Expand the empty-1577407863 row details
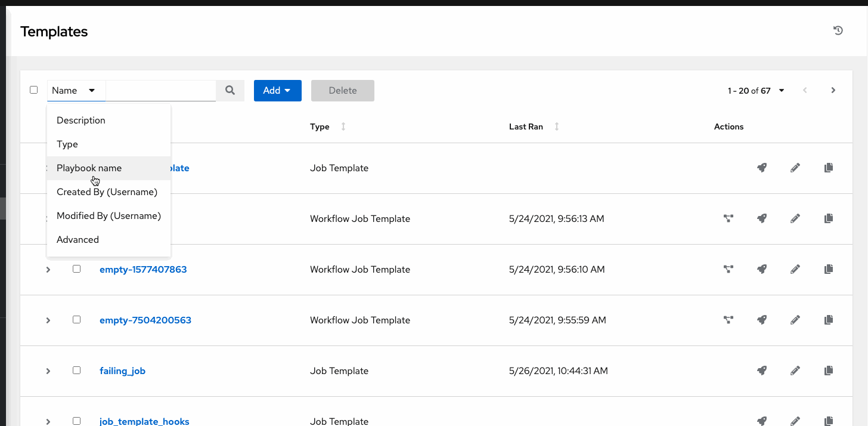Screen dimensions: 868x426 point(48,270)
